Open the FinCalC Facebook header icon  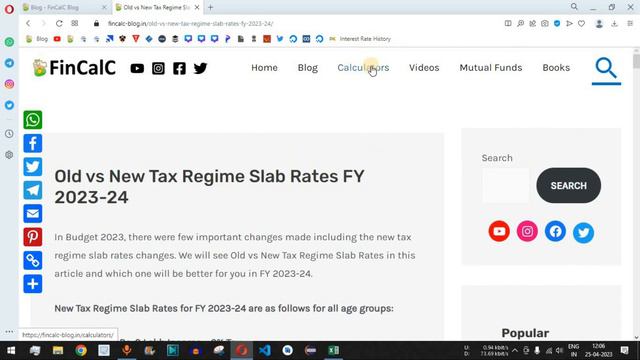(x=179, y=68)
